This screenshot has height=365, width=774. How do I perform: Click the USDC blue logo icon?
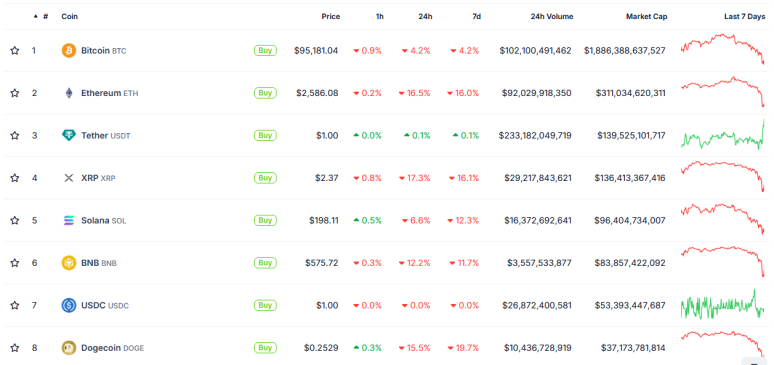[x=69, y=305]
